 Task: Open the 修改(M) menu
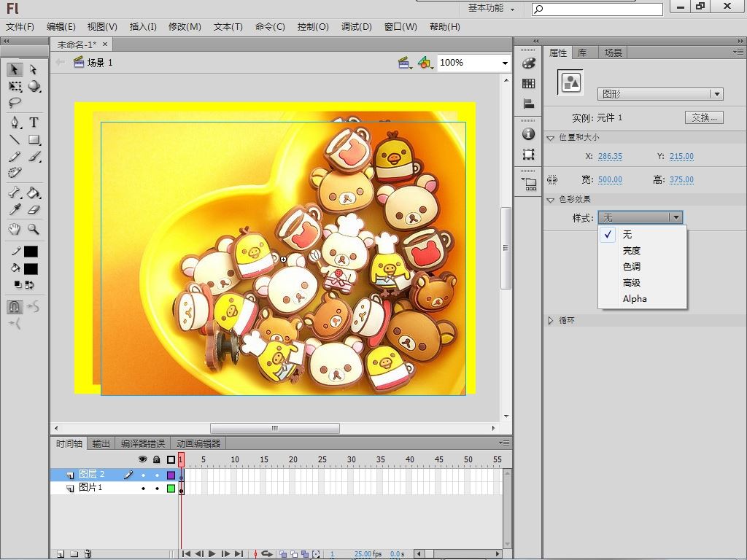point(185,27)
